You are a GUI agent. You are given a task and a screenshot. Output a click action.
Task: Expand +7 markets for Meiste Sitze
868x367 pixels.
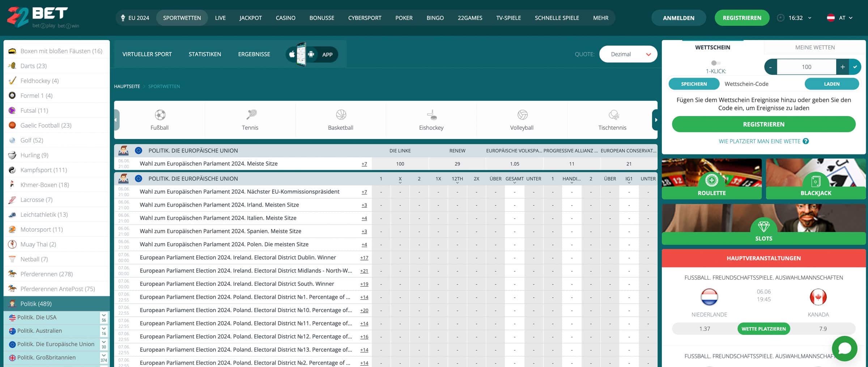pyautogui.click(x=364, y=164)
